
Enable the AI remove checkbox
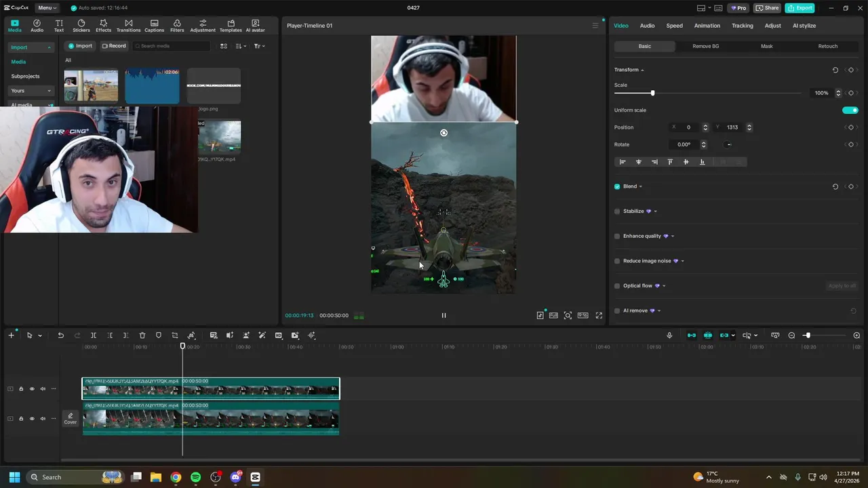point(617,310)
